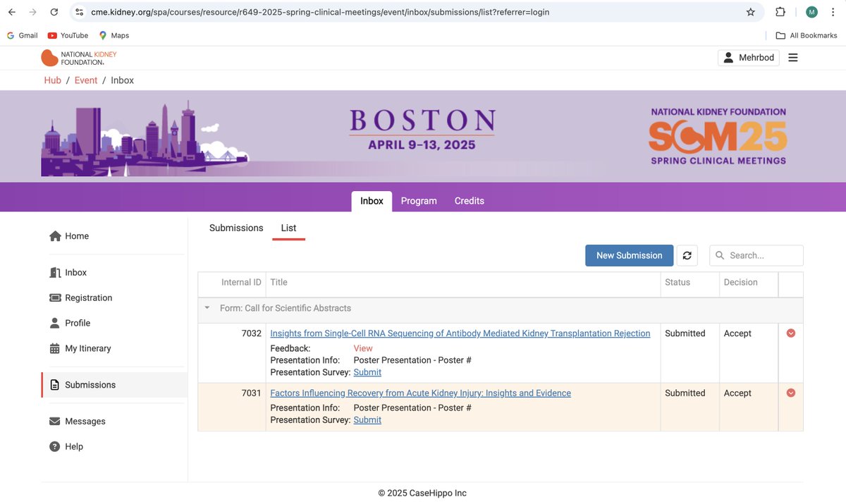Sort by the Status column header
This screenshot has width=846, height=504.
[678, 282]
